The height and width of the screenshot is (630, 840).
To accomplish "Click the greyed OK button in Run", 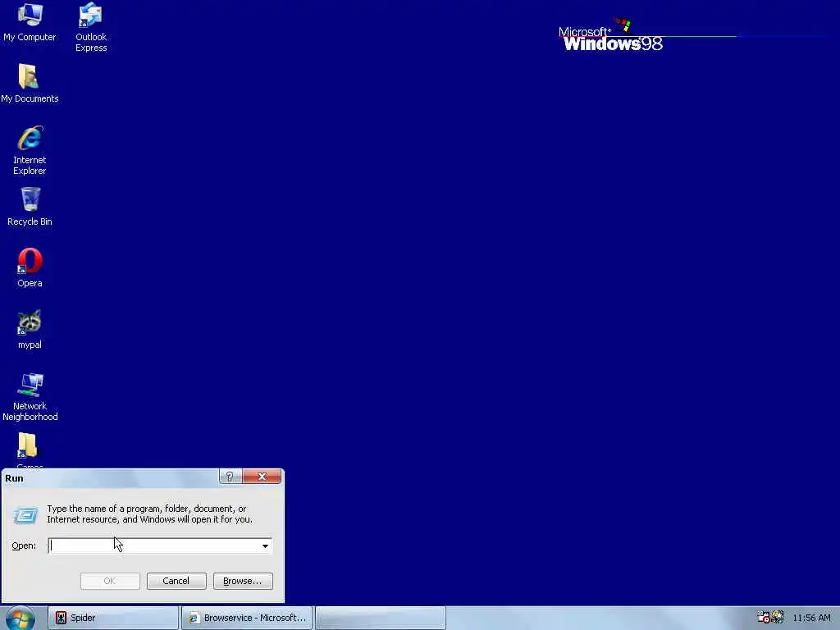I will coord(110,581).
